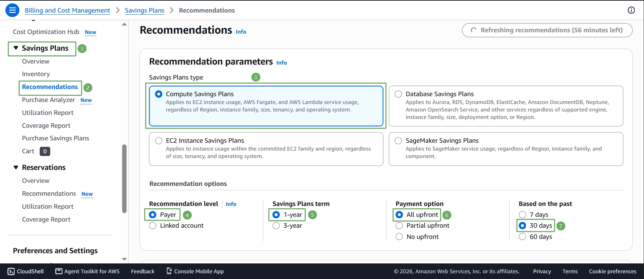Screen dimensions: 644x279
Task: Click the page info circle icon
Action: point(631,10)
